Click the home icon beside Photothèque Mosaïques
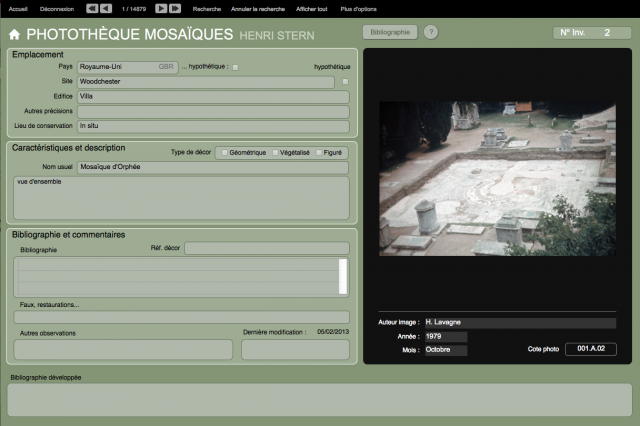Screen dimensions: 640x426 [14, 35]
